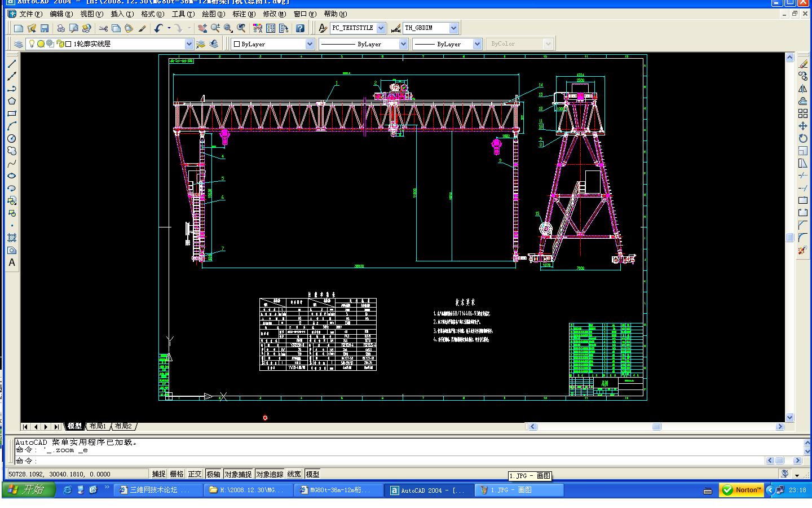The width and height of the screenshot is (812, 508).
Task: Select the Pan realtime hand tool
Action: click(202, 28)
